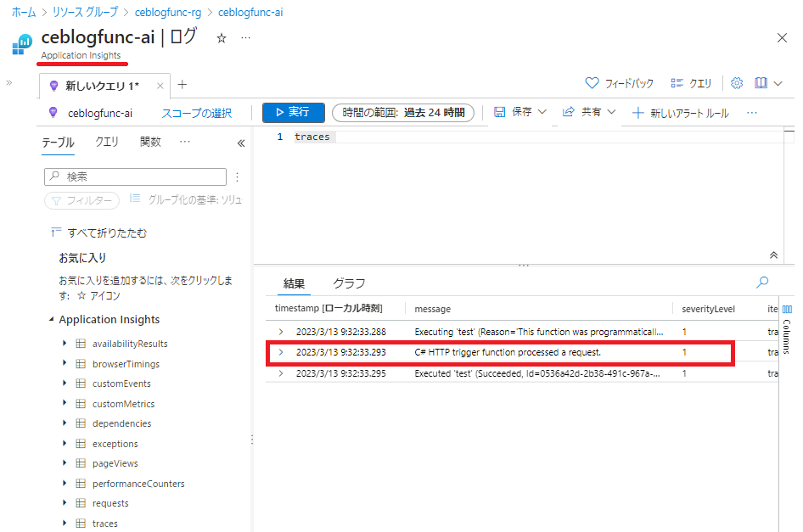Expand the collapsed left navigation chevrons
This screenshot has width=803, height=532.
(8, 82)
